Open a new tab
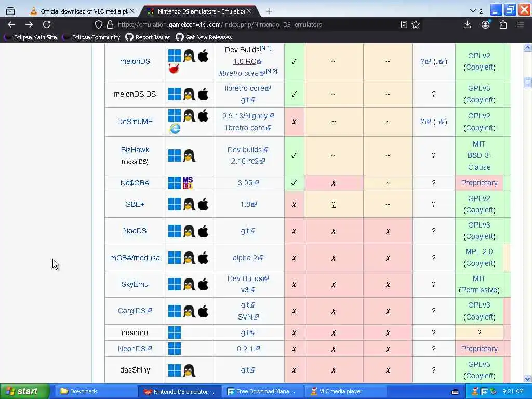The width and height of the screenshot is (532, 399). pos(269,11)
